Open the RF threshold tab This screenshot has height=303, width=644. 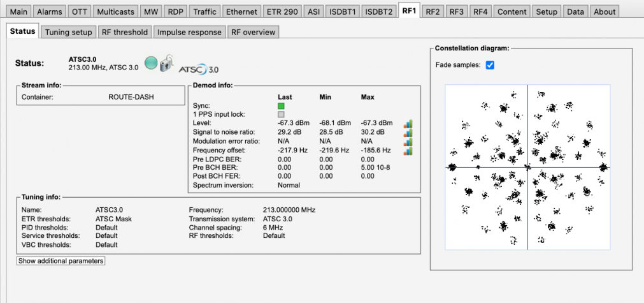click(125, 32)
